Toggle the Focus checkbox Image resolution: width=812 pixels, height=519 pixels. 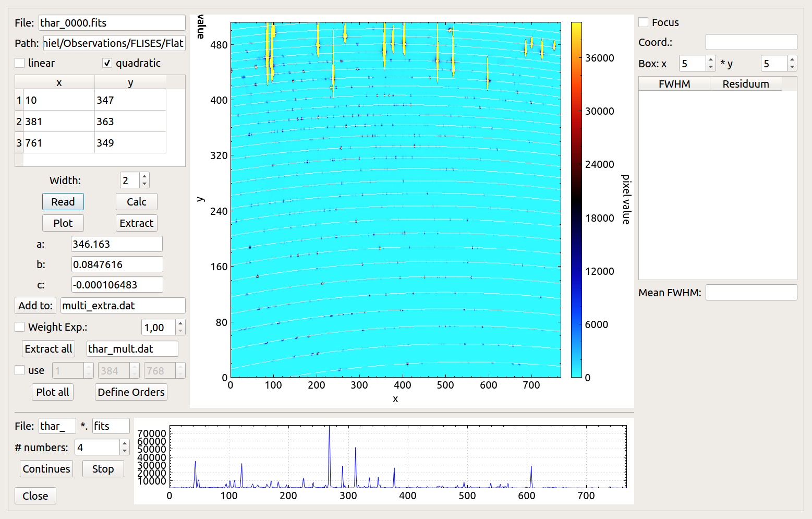coord(644,22)
